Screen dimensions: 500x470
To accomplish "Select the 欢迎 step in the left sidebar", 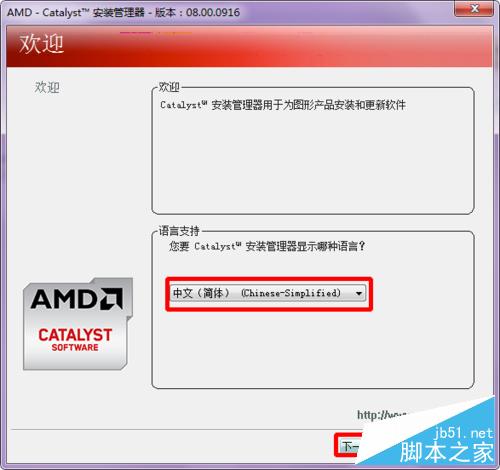I will pyautogui.click(x=47, y=88).
